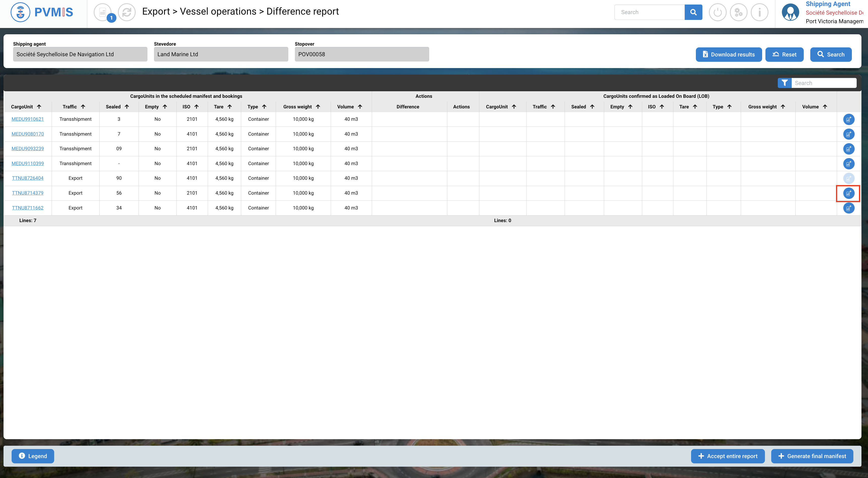Image resolution: width=868 pixels, height=478 pixels.
Task: Click the refresh arrows icon in header
Action: (127, 12)
